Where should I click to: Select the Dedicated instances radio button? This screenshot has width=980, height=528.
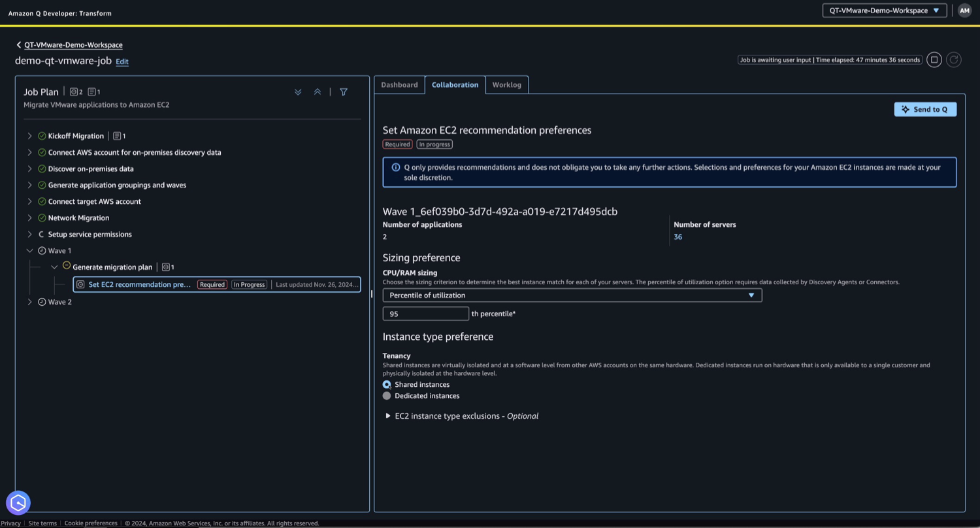pyautogui.click(x=387, y=396)
